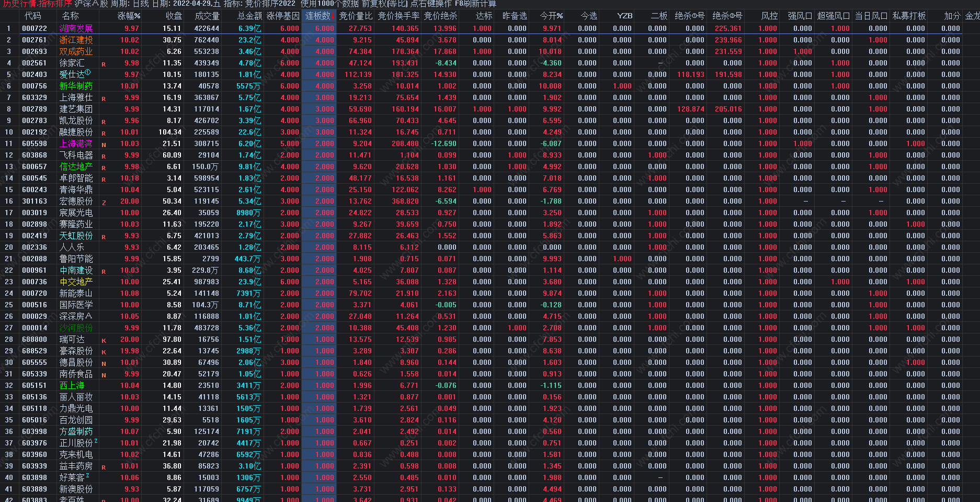
Task: Select the 新华制药 stock name
Action: pos(76,86)
